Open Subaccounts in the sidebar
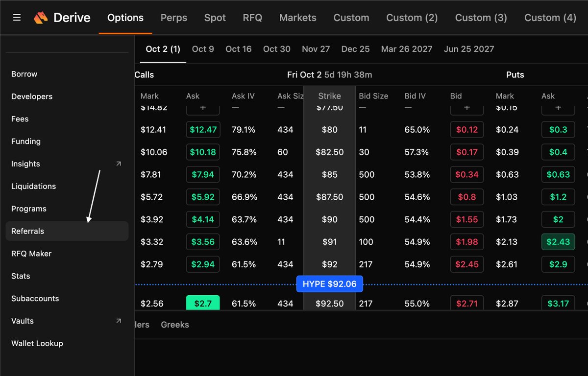 tap(67, 299)
